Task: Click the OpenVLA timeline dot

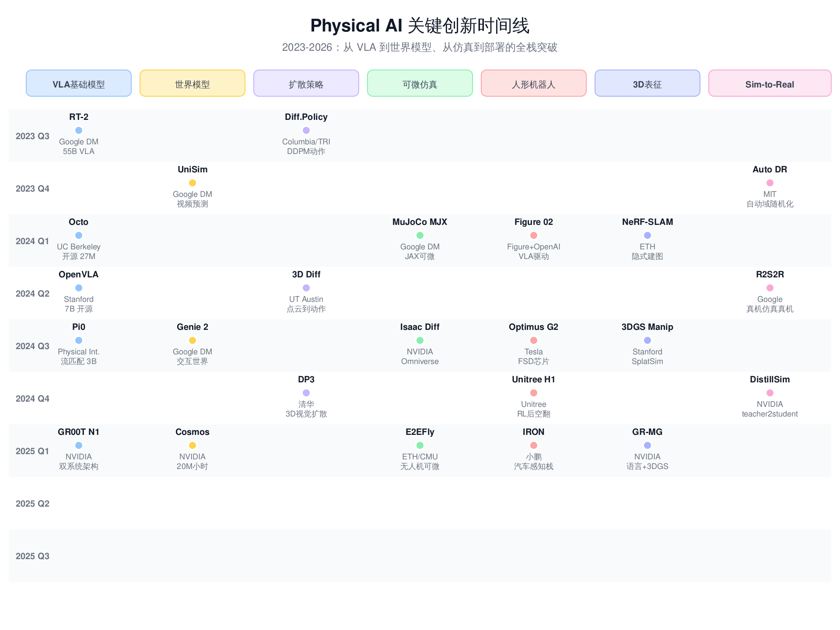Action: click(79, 288)
